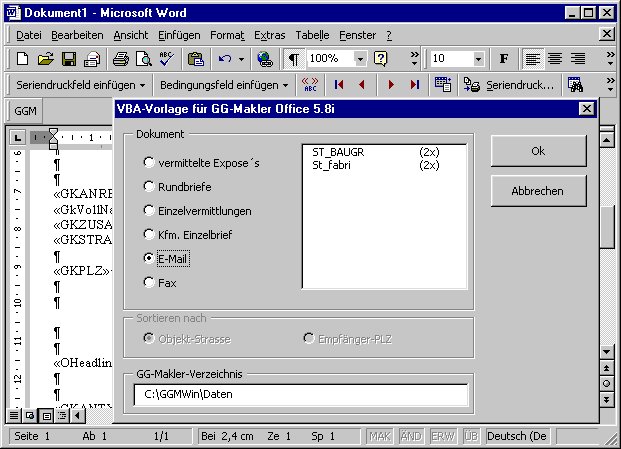Screen dimensions: 621x449
Task: Click the fax/send icon beside Save
Action: tap(92, 59)
